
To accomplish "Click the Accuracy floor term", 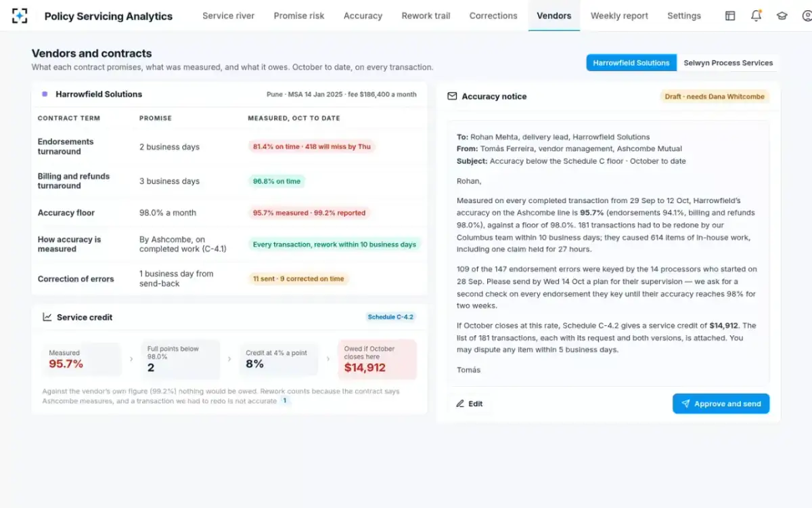I will click(66, 213).
